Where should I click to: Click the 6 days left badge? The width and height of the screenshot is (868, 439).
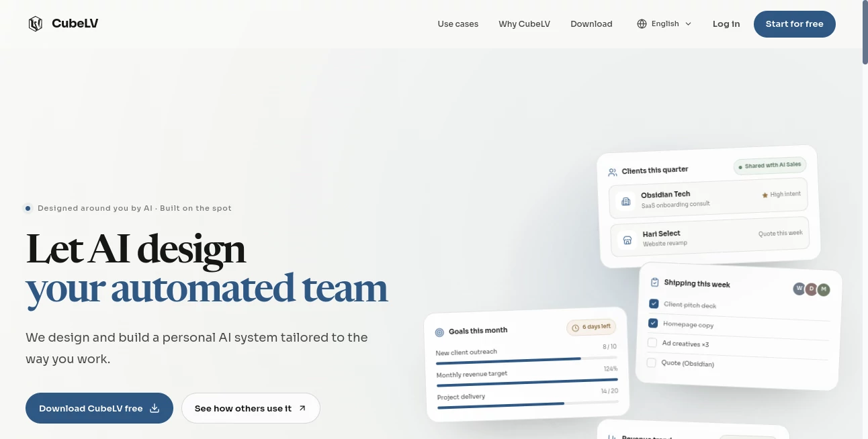point(592,327)
